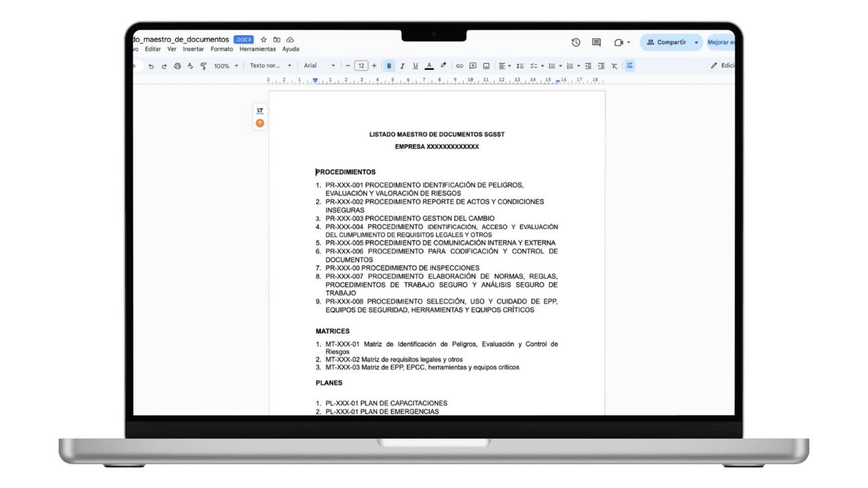Toggle underline formatting
Viewport: 868px width, 488px height.
pyautogui.click(x=414, y=65)
